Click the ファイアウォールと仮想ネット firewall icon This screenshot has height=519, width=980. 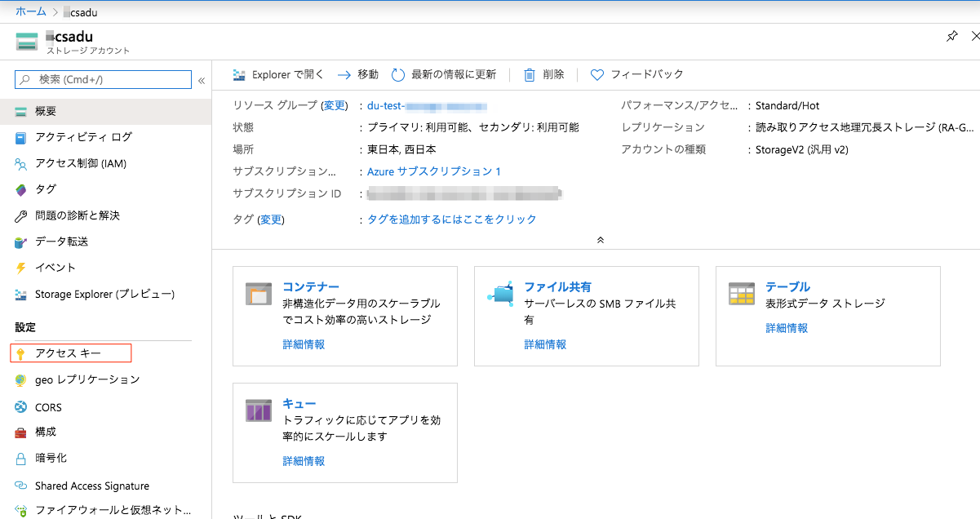pos(21,511)
